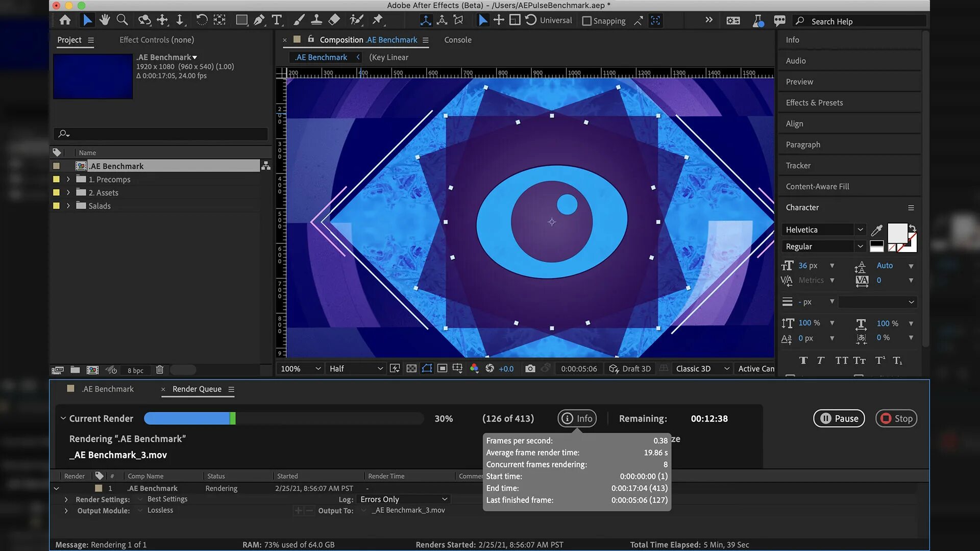
Task: Take a snapshot with camera icon
Action: pos(530,368)
